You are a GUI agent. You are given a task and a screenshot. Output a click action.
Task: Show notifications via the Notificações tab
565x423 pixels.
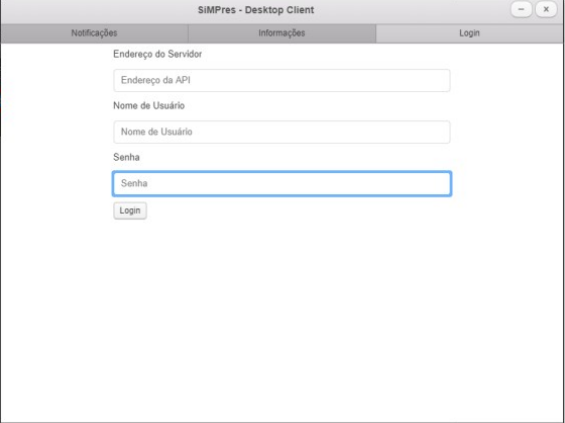coord(94,33)
